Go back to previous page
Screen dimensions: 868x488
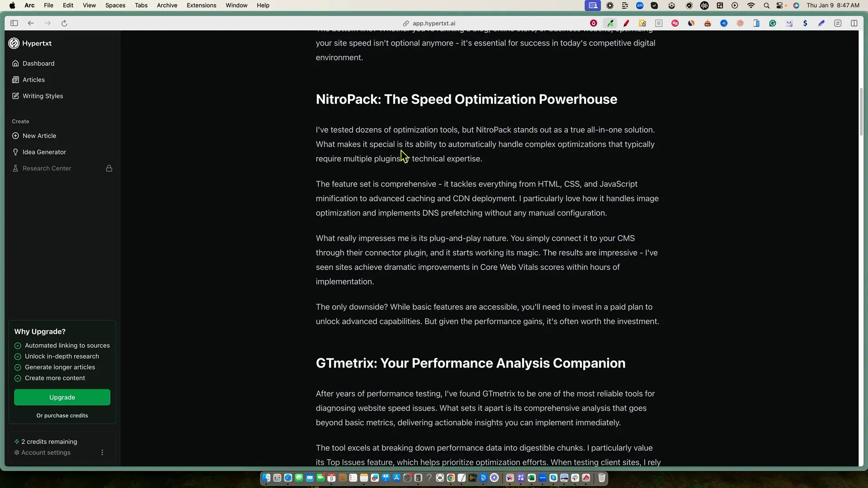[x=31, y=23]
